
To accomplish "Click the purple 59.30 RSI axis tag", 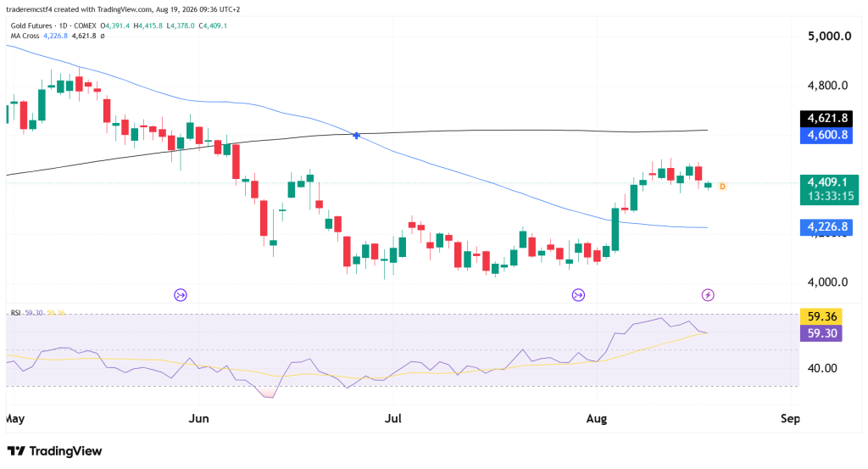I will (821, 333).
